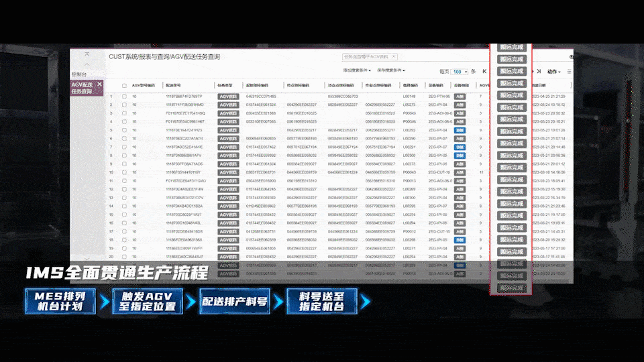The image size is (644, 362).
Task: Expand the 添加搜索条件 dropdown
Action: (x=357, y=70)
